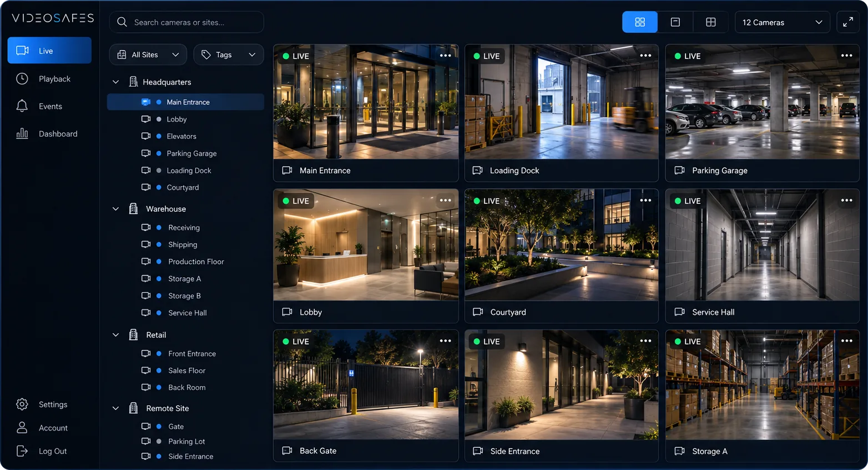This screenshot has width=868, height=470.
Task: Click the search magnifier icon
Action: pyautogui.click(x=122, y=22)
